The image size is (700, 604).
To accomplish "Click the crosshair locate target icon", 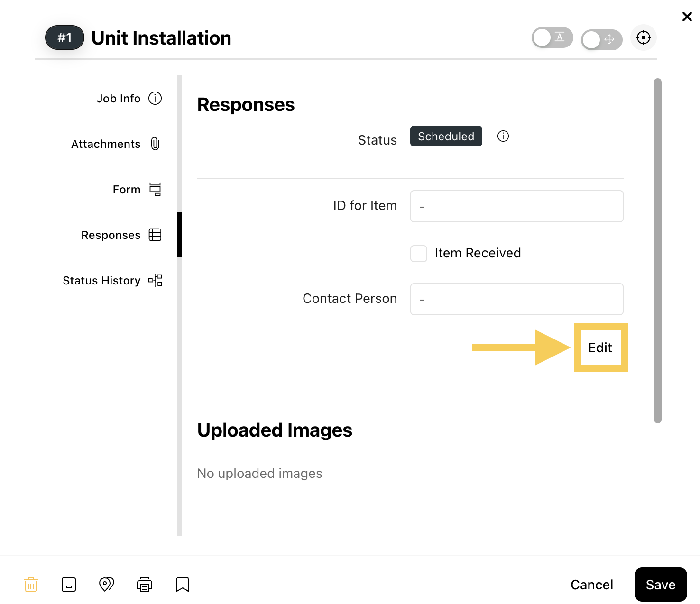I will pos(644,37).
